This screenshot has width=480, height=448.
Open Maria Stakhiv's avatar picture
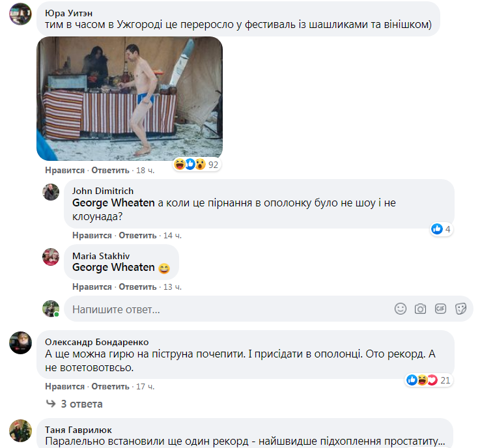51,257
